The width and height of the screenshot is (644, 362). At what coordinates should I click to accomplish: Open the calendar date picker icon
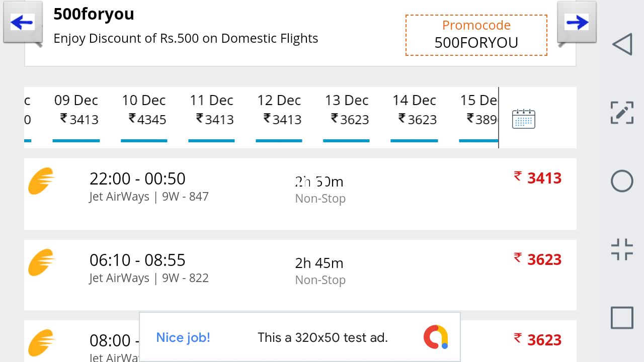(523, 119)
